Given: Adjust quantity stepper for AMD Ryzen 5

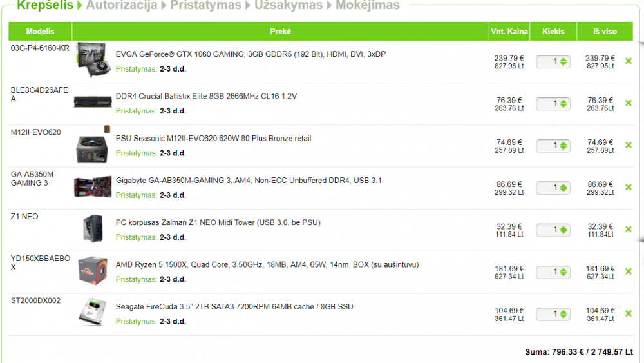Looking at the screenshot, I should (x=563, y=271).
